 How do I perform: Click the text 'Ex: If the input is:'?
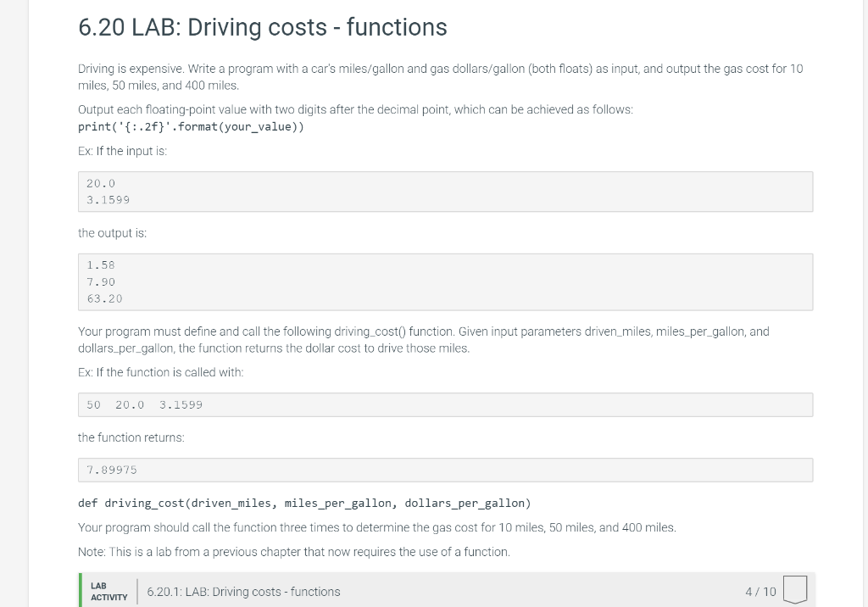pyautogui.click(x=122, y=151)
